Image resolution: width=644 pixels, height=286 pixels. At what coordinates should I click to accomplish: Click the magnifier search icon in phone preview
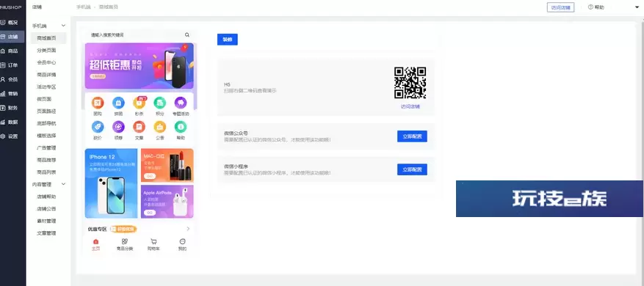pos(187,35)
